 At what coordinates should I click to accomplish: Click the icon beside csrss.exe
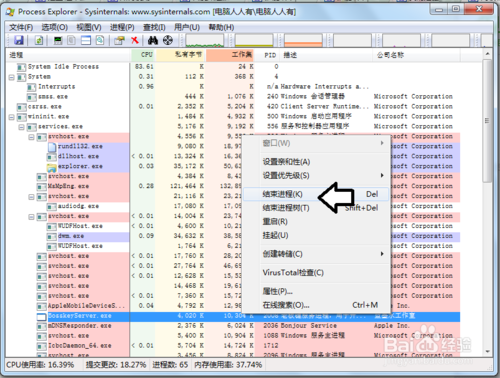point(22,107)
